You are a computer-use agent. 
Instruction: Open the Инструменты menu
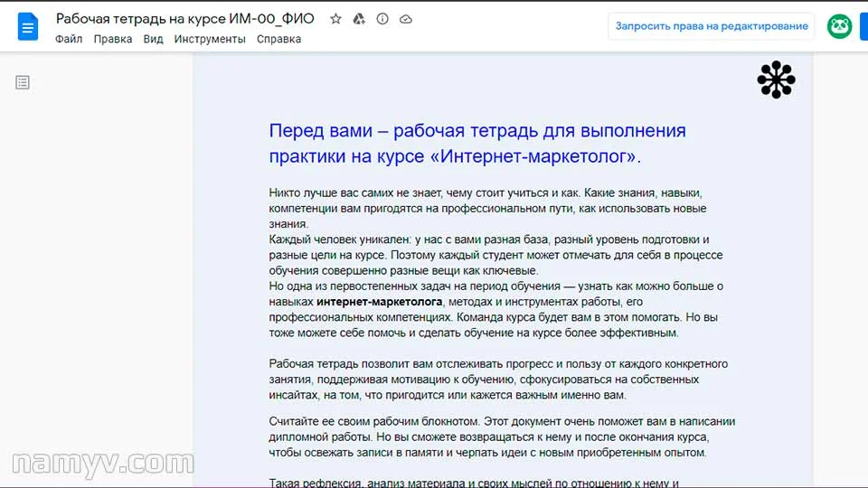tap(210, 39)
